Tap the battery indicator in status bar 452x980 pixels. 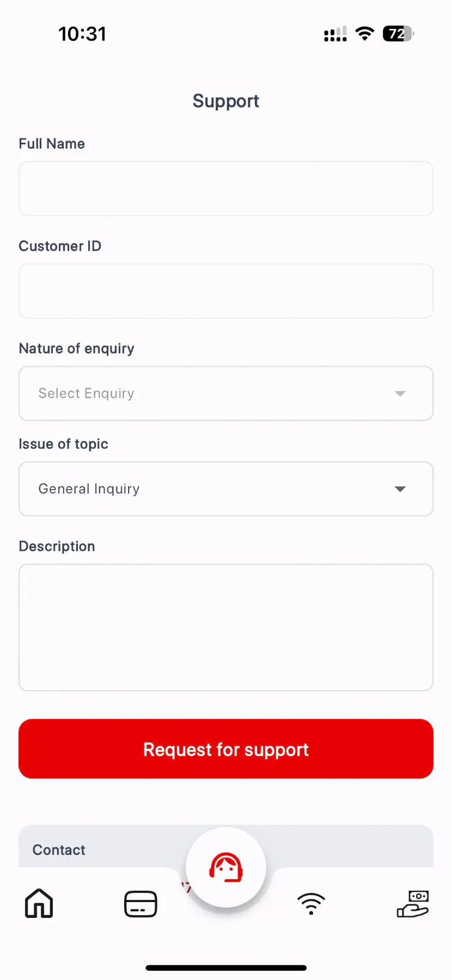point(398,34)
